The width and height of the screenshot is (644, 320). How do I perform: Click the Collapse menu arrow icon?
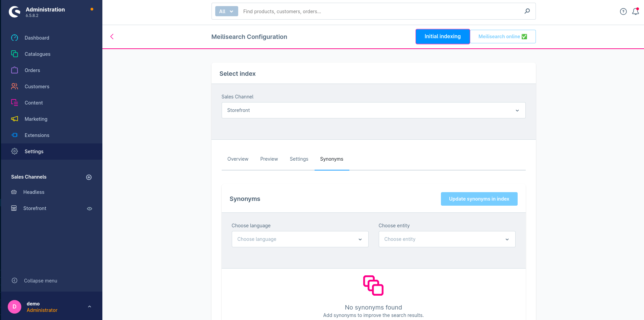pyautogui.click(x=15, y=280)
